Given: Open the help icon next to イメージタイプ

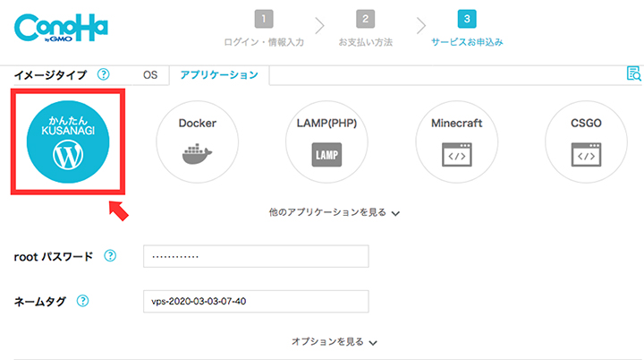Looking at the screenshot, I should (103, 74).
